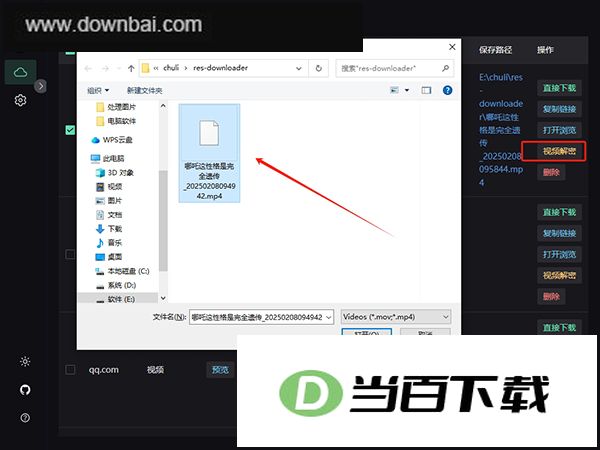The height and width of the screenshot is (450, 600).
Task: Click 直接下载 in the first row
Action: [x=559, y=88]
